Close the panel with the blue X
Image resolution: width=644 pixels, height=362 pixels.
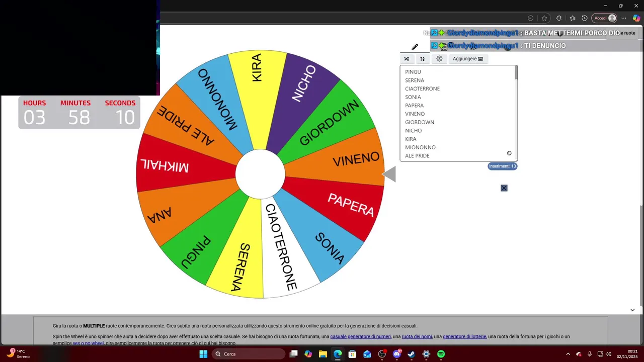coord(504,188)
